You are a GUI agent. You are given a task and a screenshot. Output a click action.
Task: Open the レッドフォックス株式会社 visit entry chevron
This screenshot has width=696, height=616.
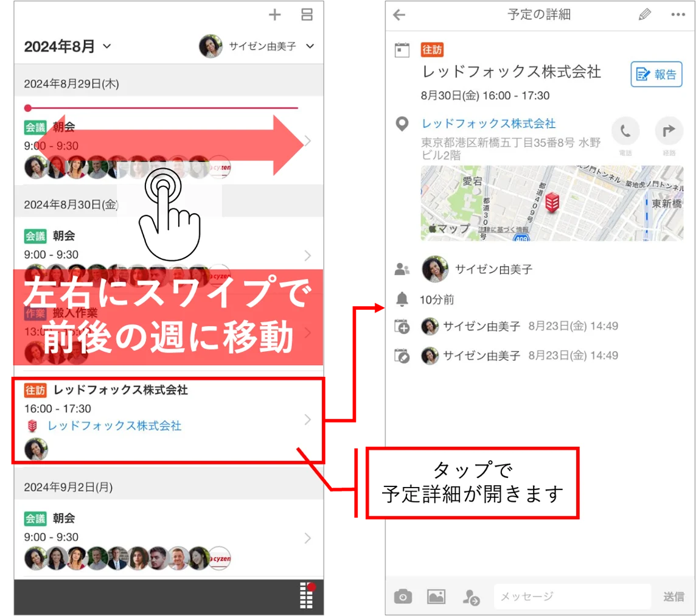tap(308, 420)
